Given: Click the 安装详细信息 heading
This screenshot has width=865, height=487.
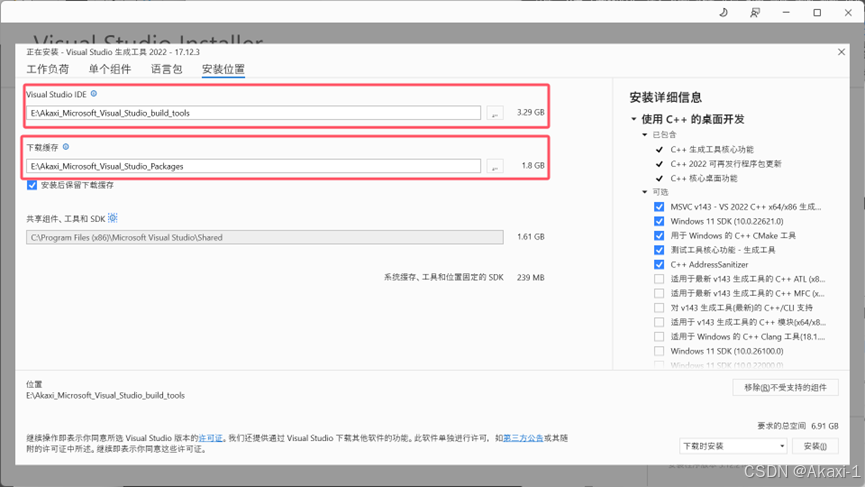Looking at the screenshot, I should pyautogui.click(x=666, y=98).
